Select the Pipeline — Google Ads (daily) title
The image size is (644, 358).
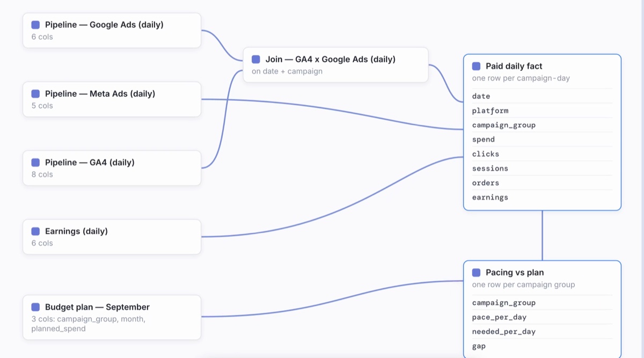pyautogui.click(x=104, y=25)
